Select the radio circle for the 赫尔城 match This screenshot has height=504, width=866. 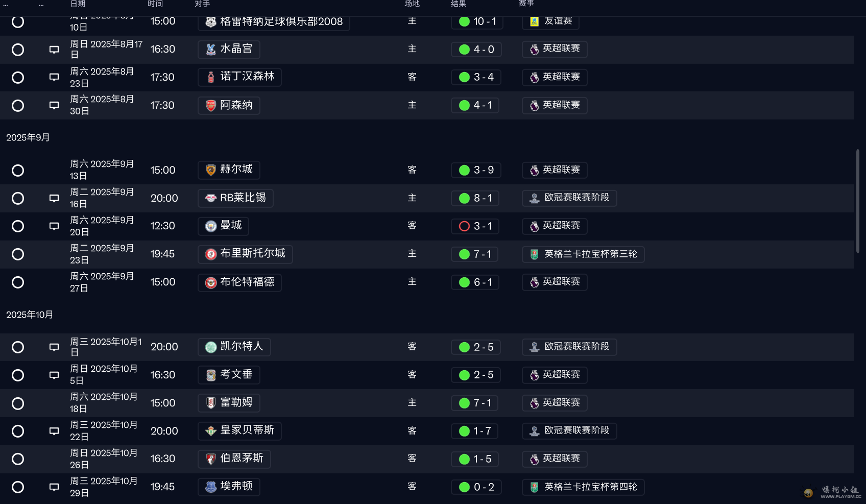18,171
